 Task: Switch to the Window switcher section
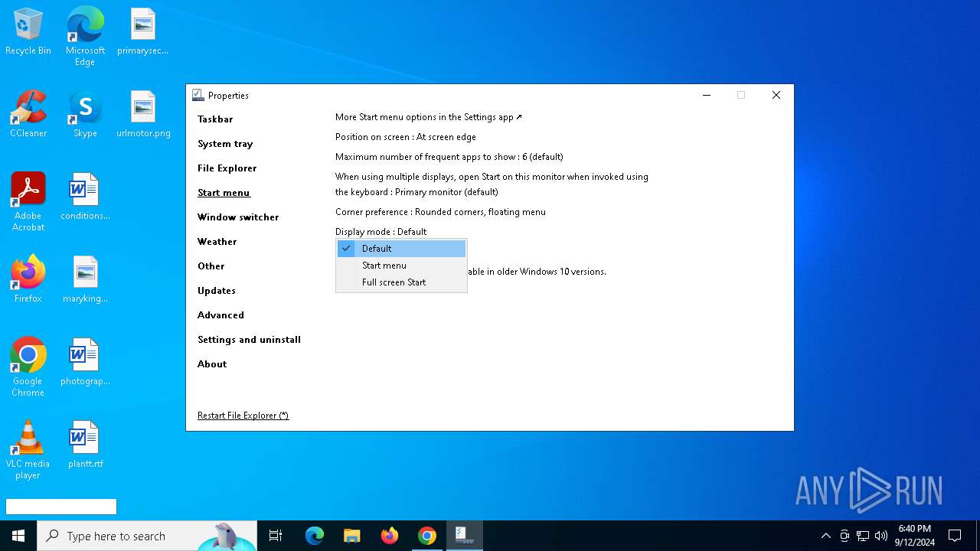click(x=238, y=217)
